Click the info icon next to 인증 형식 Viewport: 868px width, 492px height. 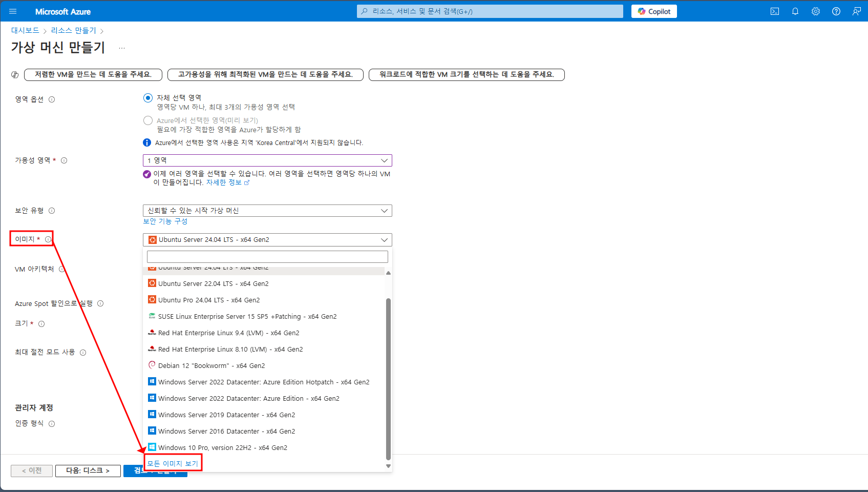tap(52, 424)
